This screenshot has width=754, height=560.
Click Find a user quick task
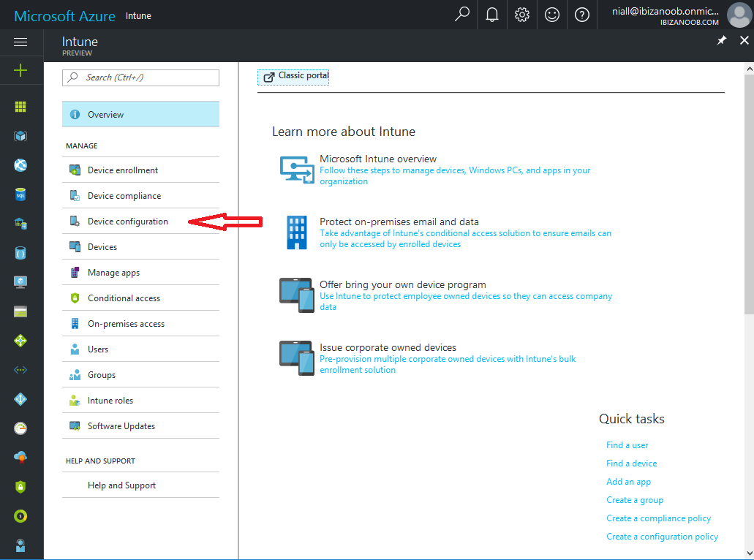tap(627, 445)
